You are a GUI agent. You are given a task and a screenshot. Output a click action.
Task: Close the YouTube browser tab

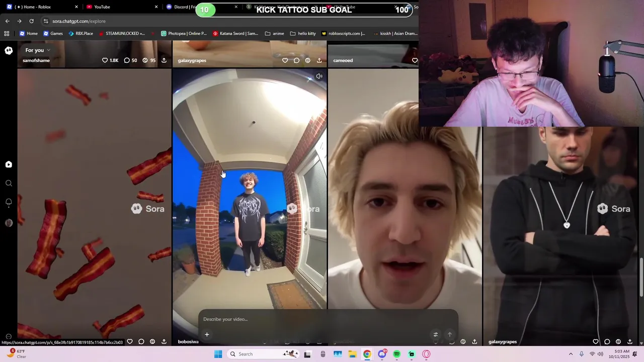(156, 7)
